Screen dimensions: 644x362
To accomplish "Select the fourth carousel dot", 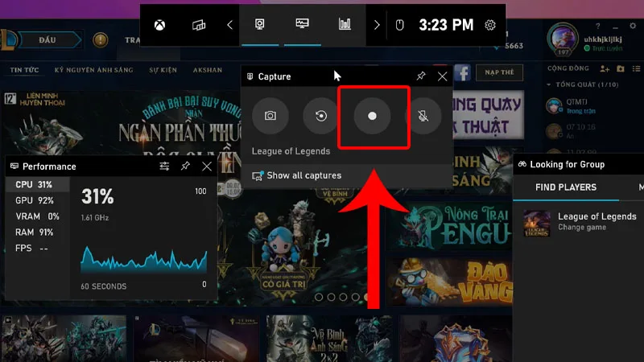I will click(356, 297).
